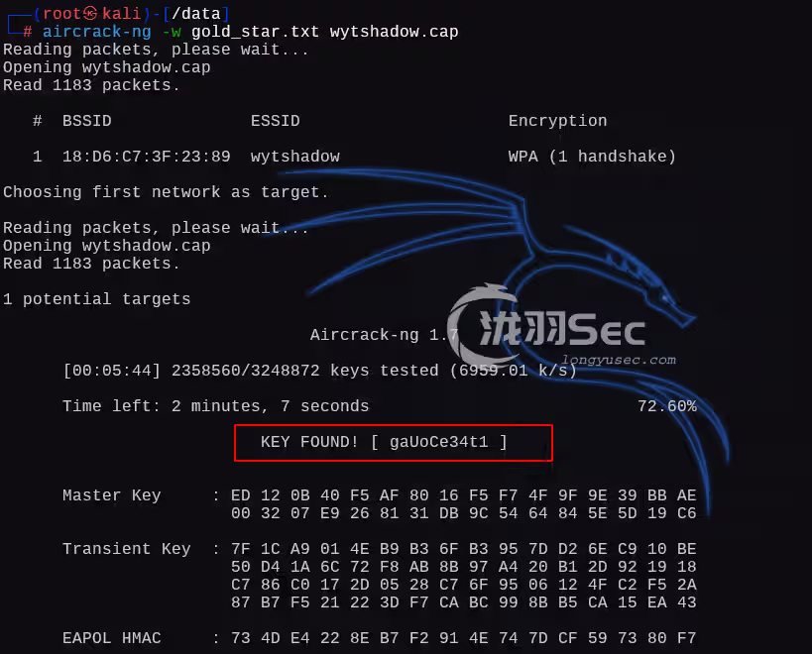Click the 72.60% progress percentage
The height and width of the screenshot is (654, 812).
(667, 406)
